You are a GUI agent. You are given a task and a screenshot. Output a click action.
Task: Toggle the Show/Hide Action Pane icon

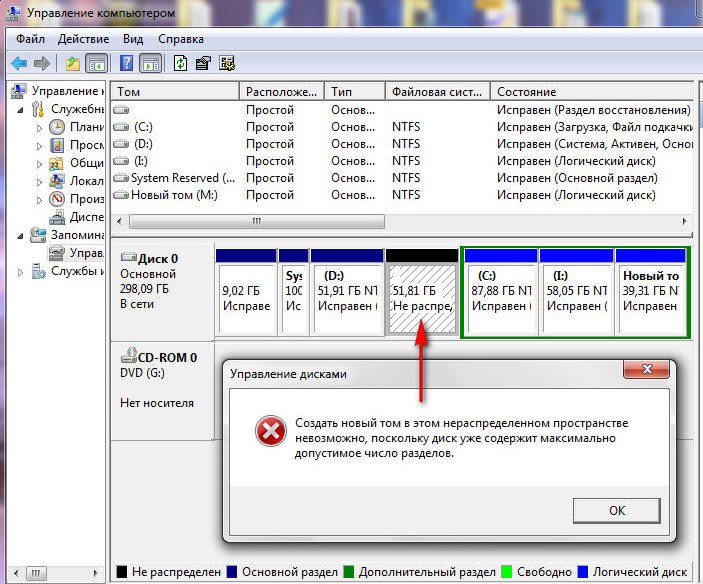click(151, 64)
